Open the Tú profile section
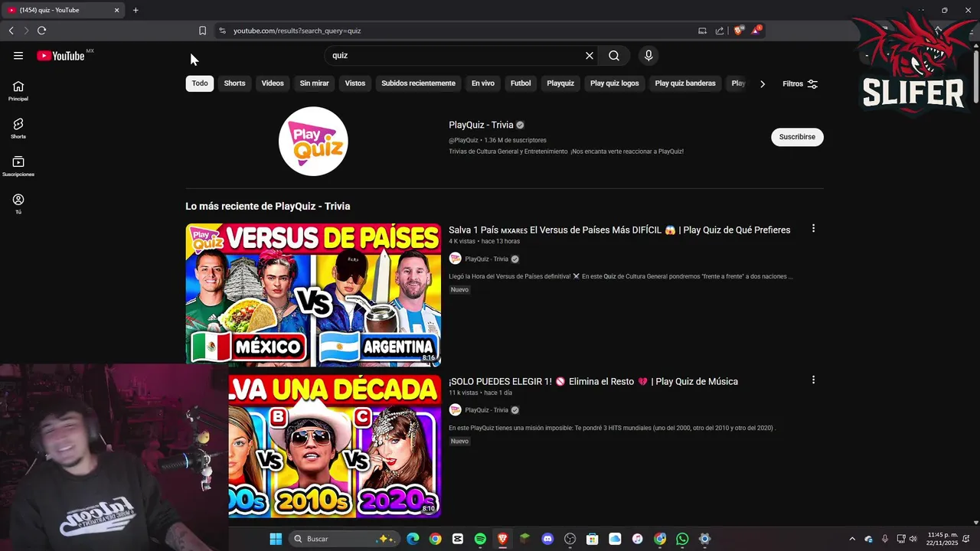This screenshot has height=551, width=980. click(18, 204)
